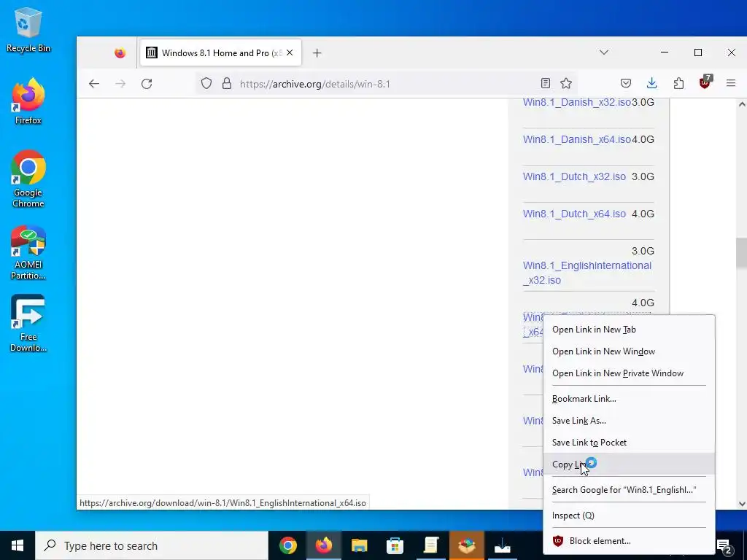Image resolution: width=747 pixels, height=560 pixels.
Task: Open Win8.1_Dutch_x32.iso link
Action: point(574,176)
